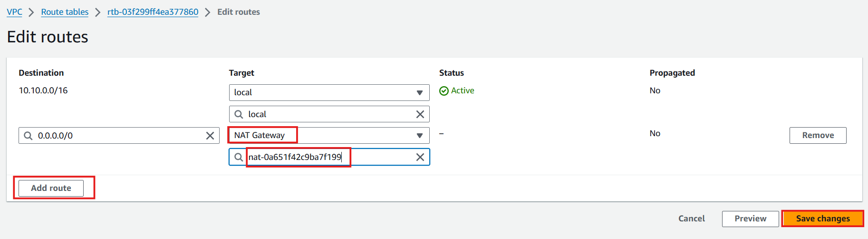Click search icon in destination field
868x239 pixels.
(29, 136)
